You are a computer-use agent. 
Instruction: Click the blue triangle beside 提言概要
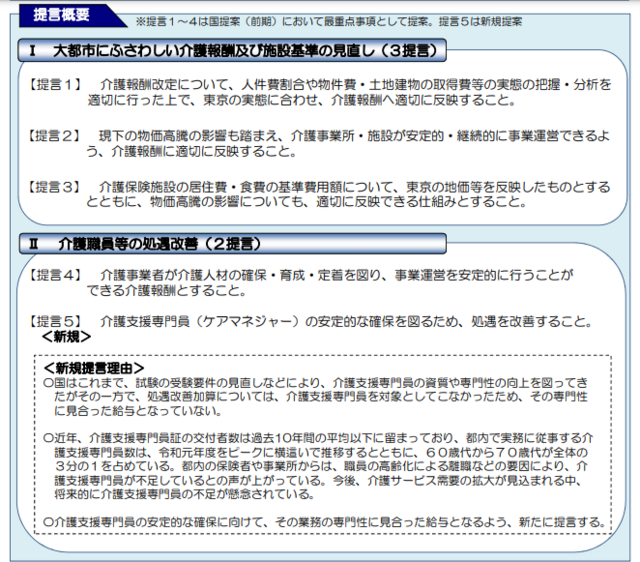117,20
